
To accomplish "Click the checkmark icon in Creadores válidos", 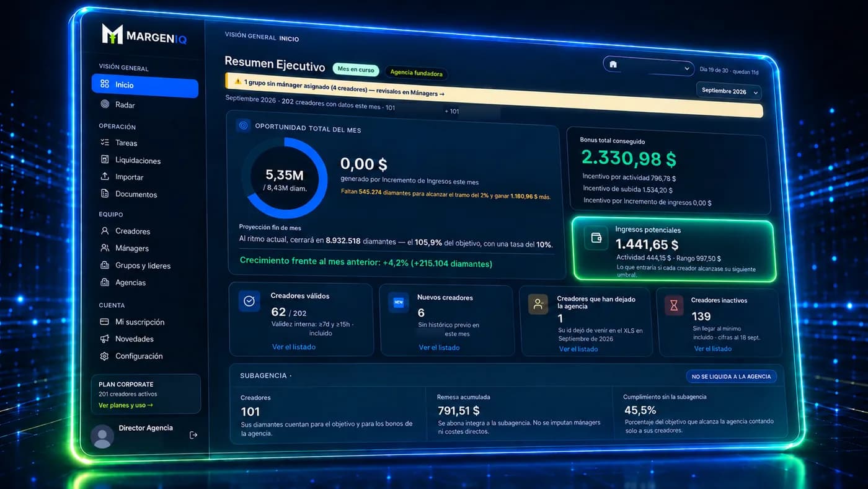I will [x=249, y=301].
